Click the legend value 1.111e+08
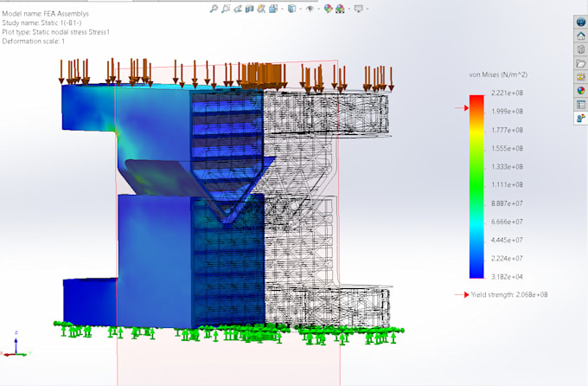588x386 pixels. pyautogui.click(x=507, y=184)
